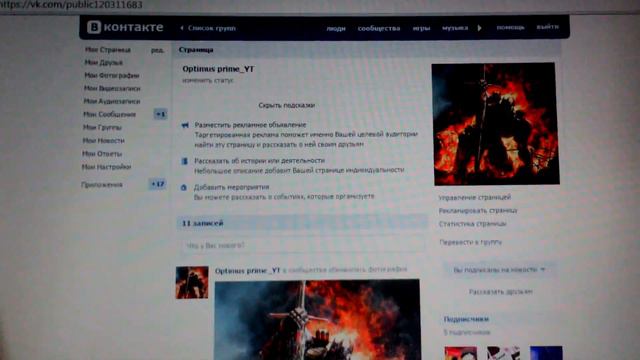Click Optimus prime_YT post author name

(247, 271)
